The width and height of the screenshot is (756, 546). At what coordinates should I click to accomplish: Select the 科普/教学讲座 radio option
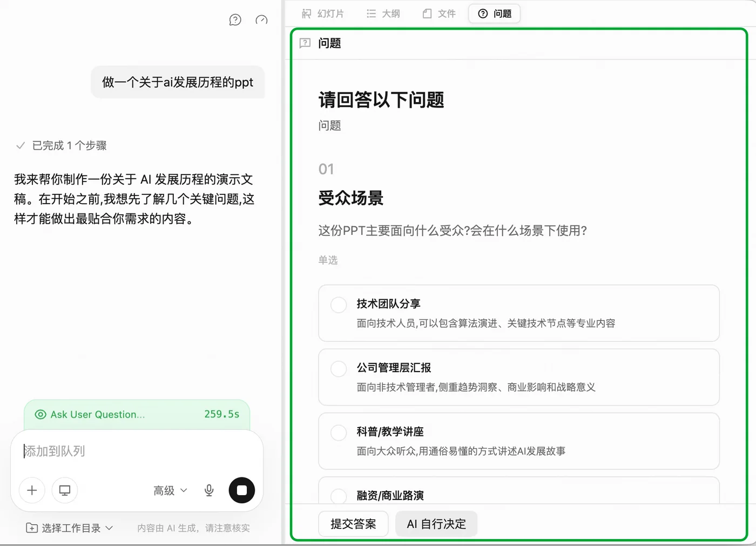[x=339, y=433]
